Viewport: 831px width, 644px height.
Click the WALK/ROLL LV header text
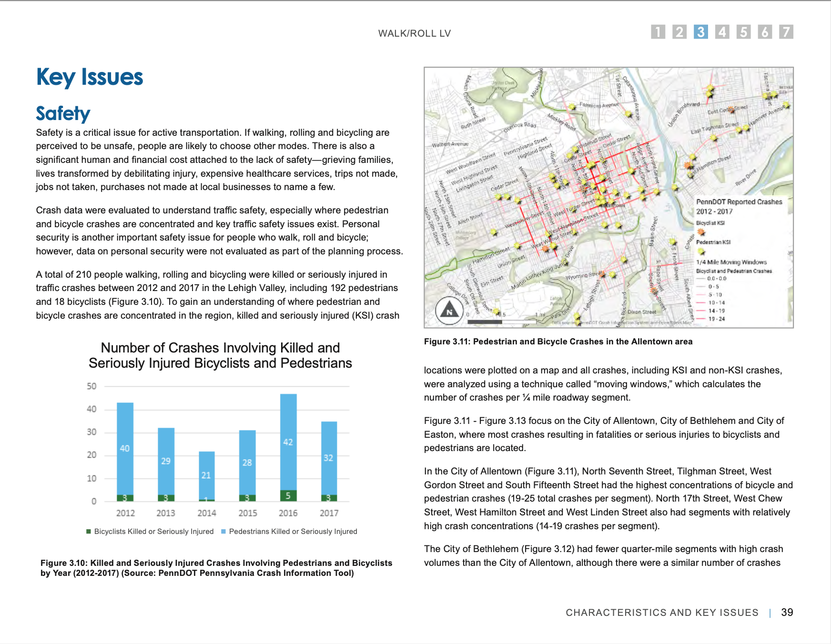click(415, 33)
